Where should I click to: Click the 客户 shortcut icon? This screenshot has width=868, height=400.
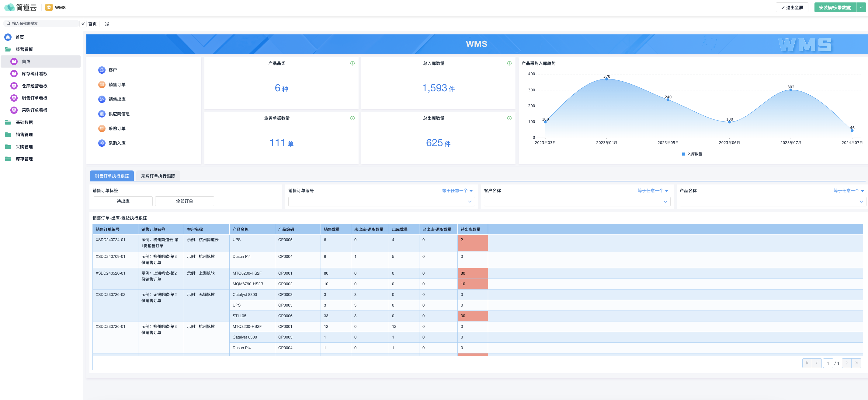tap(101, 70)
